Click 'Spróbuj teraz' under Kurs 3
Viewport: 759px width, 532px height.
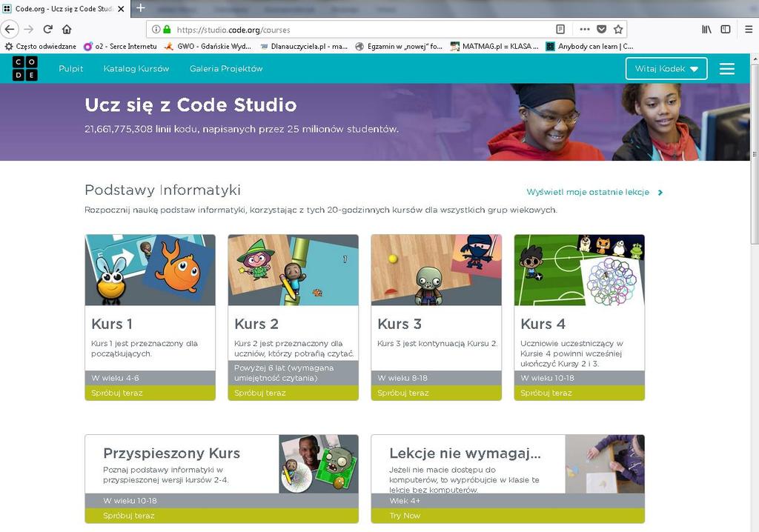pyautogui.click(x=436, y=393)
